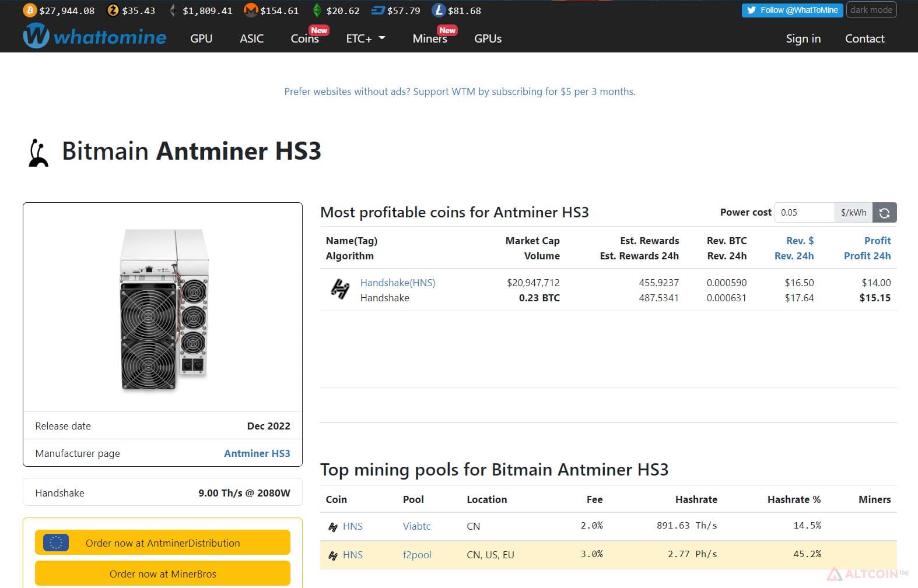Click the whattomine logo icon
Viewport: 918px width, 588px height.
(36, 36)
